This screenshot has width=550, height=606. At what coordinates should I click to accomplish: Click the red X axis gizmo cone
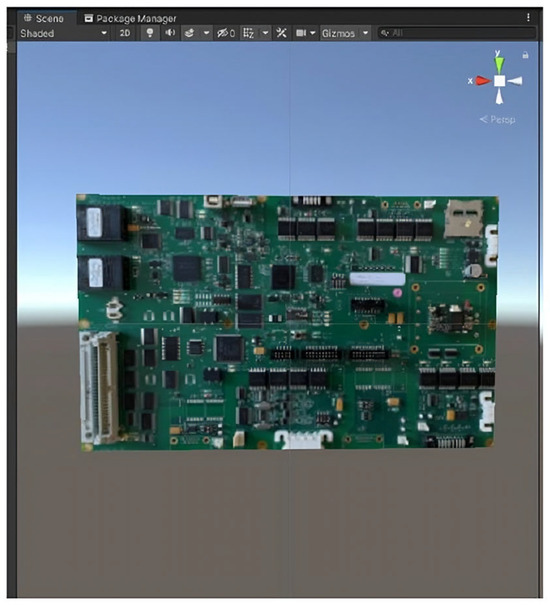[x=483, y=81]
